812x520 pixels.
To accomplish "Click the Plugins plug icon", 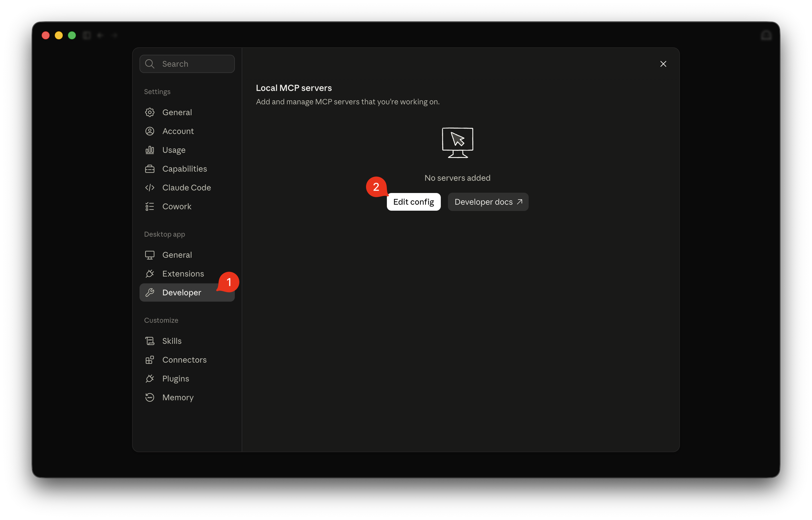I will (x=150, y=379).
